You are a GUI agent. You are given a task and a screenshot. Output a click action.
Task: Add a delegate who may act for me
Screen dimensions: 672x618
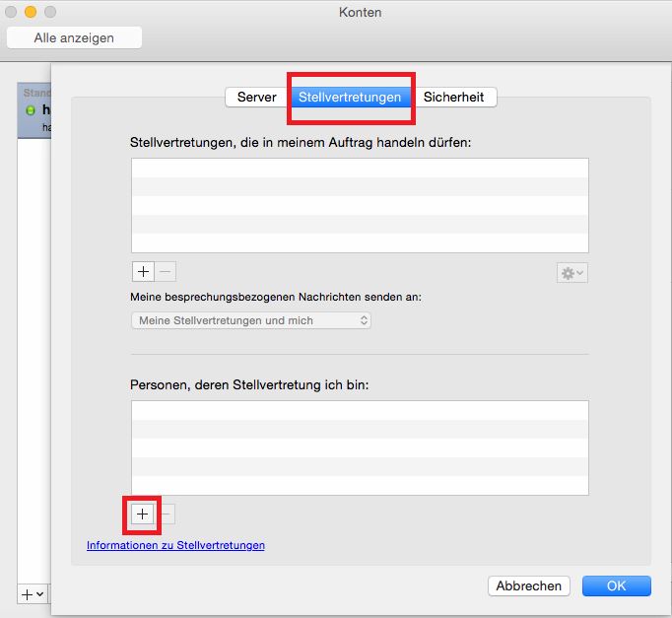[x=142, y=272]
